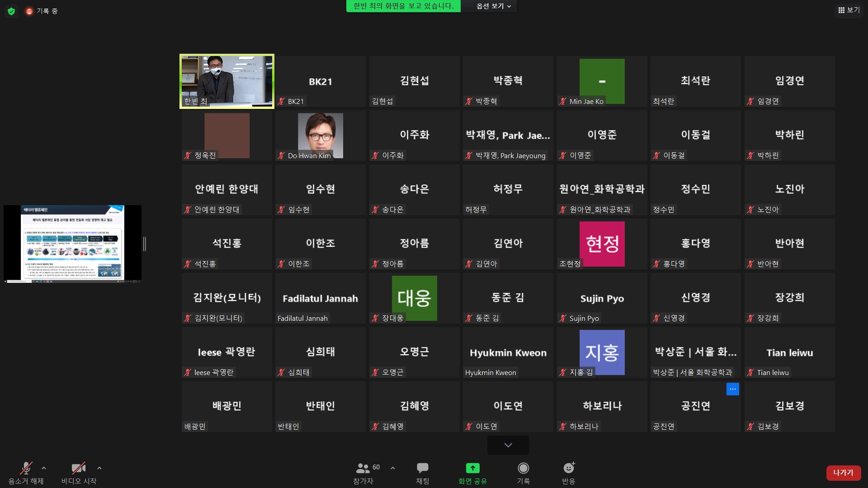Viewport: 868px width, 488px height.
Task: Click the blue more-options icon on 공진연's tile
Action: pyautogui.click(x=732, y=389)
